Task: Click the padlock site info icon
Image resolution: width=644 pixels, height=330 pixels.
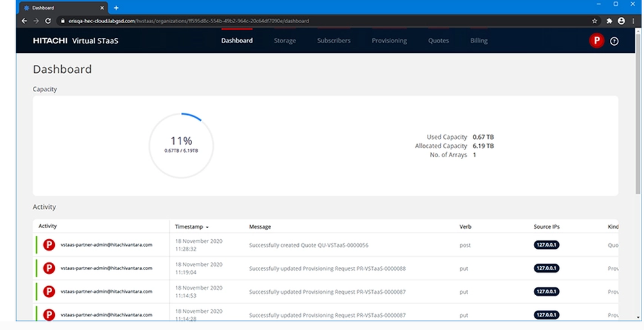Action: click(x=62, y=21)
